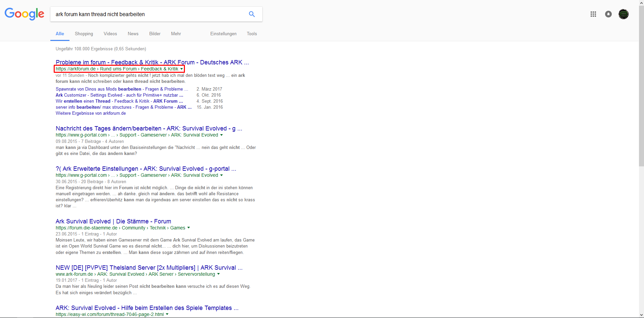Expand dropdown arrow for Ark Erweiterte Einstellungen result

(221, 175)
